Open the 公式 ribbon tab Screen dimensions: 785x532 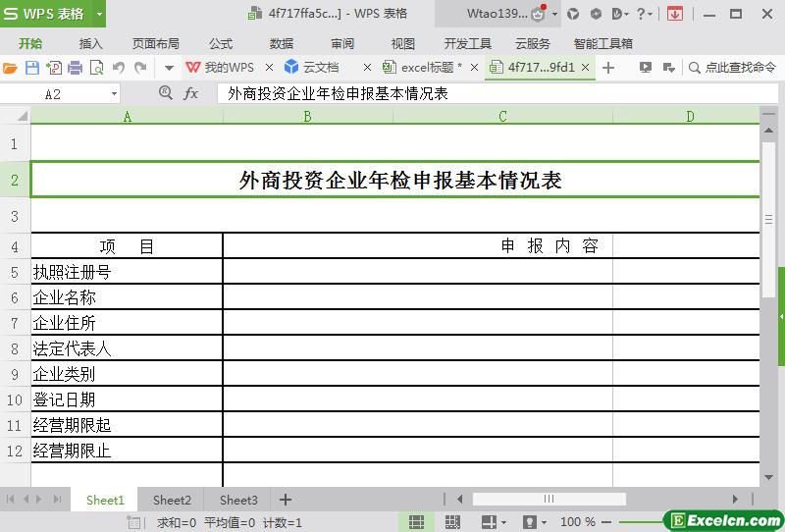(221, 43)
